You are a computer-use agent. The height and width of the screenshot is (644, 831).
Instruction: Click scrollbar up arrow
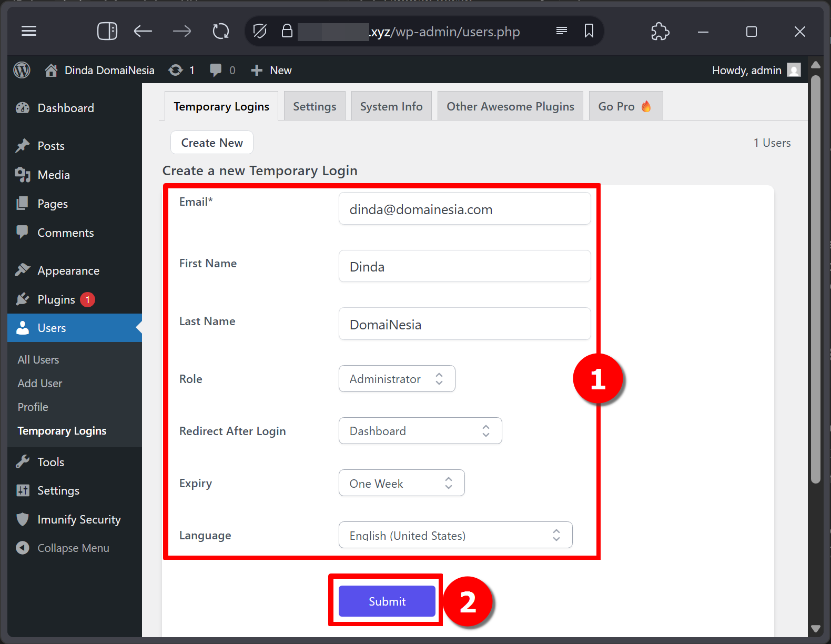[x=816, y=65]
